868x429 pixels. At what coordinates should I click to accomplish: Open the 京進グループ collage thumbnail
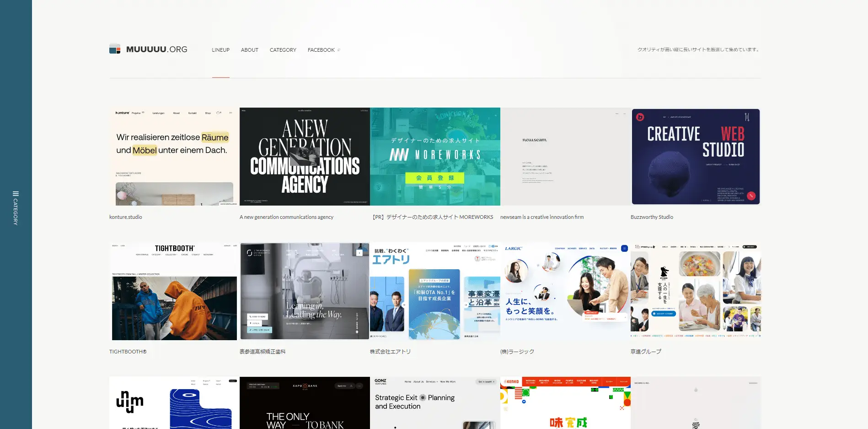(x=696, y=291)
